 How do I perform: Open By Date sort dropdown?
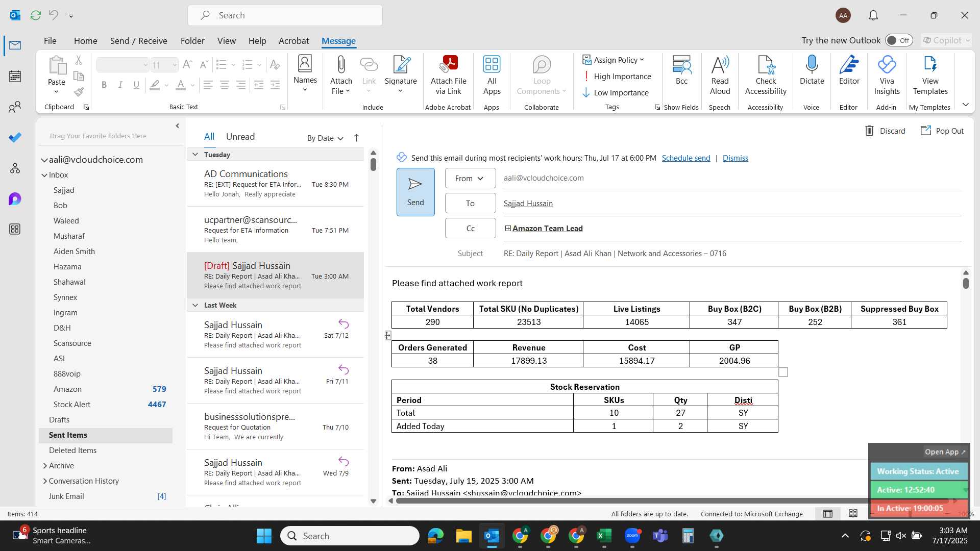[x=325, y=138]
